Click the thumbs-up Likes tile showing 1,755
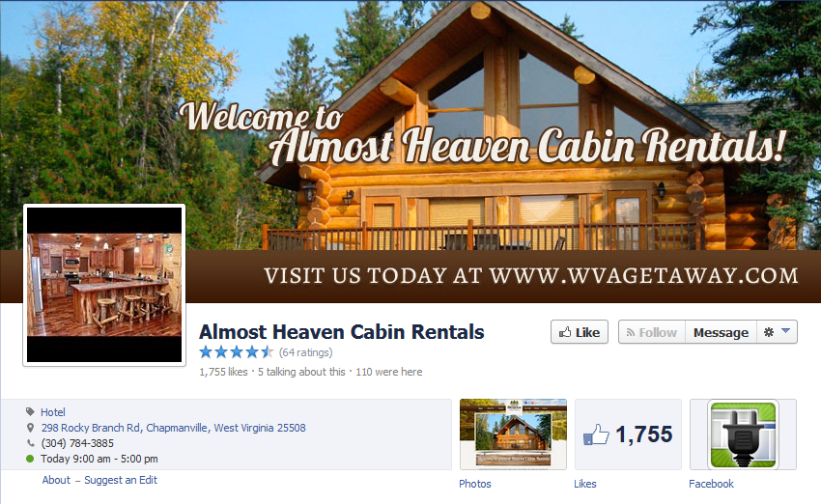The image size is (821, 504). click(629, 434)
